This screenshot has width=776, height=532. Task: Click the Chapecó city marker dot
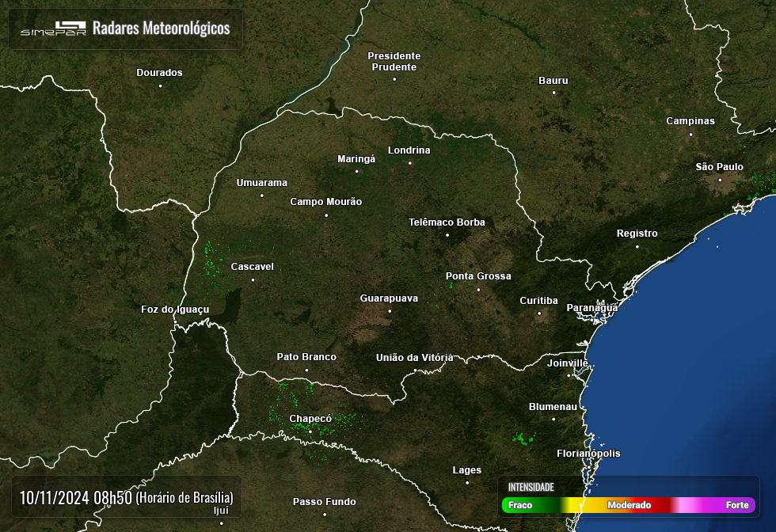[x=310, y=431]
